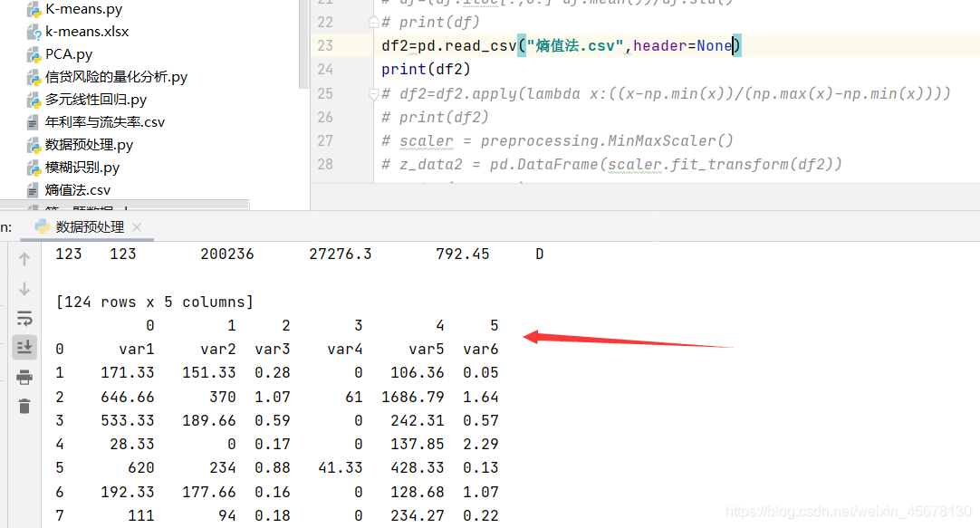
Task: Click the up navigation arrow in console toolbar
Action: (24, 257)
